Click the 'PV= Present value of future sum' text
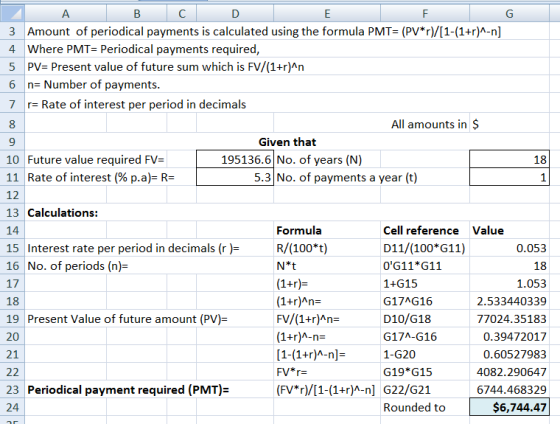This screenshot has height=424, width=560. [x=166, y=67]
